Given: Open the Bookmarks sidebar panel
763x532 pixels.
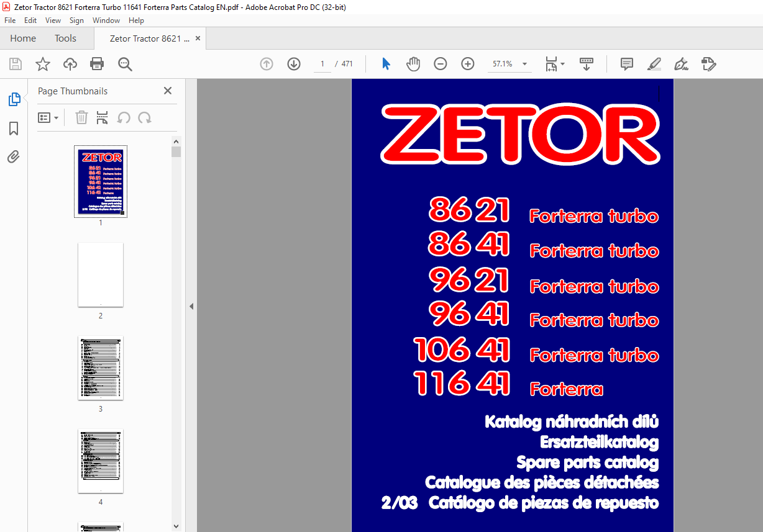Looking at the screenshot, I should point(14,128).
